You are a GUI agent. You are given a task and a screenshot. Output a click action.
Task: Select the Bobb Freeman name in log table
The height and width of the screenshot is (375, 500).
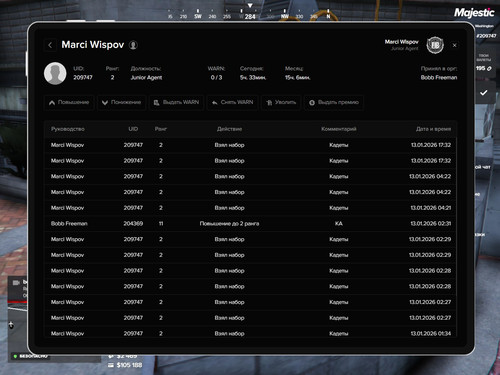[x=69, y=224]
